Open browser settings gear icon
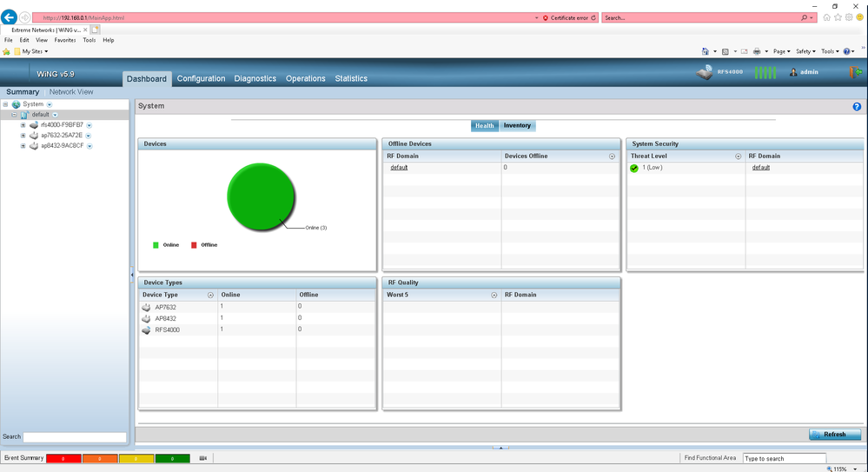The width and height of the screenshot is (868, 472). (x=849, y=17)
